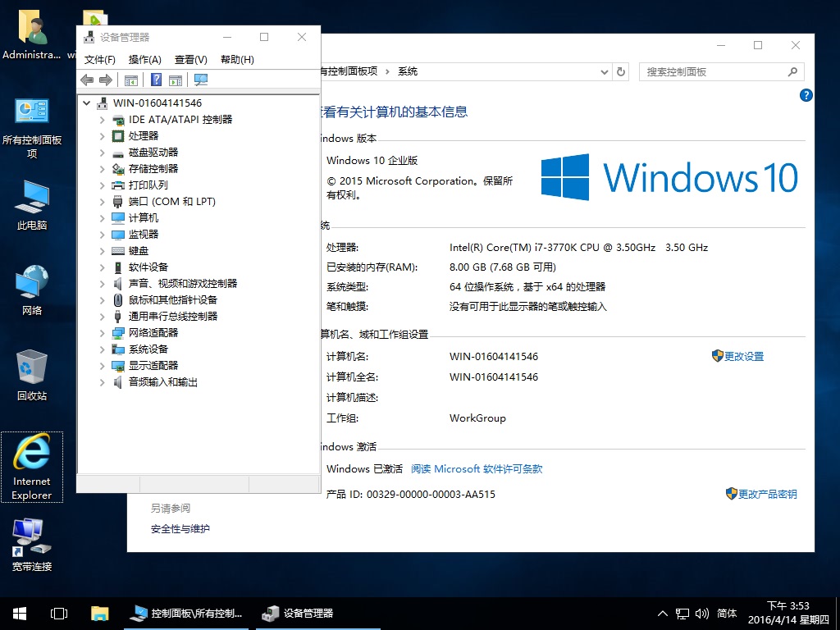Open the 操作(A) menu
Viewport: 840px width, 630px height.
point(144,59)
